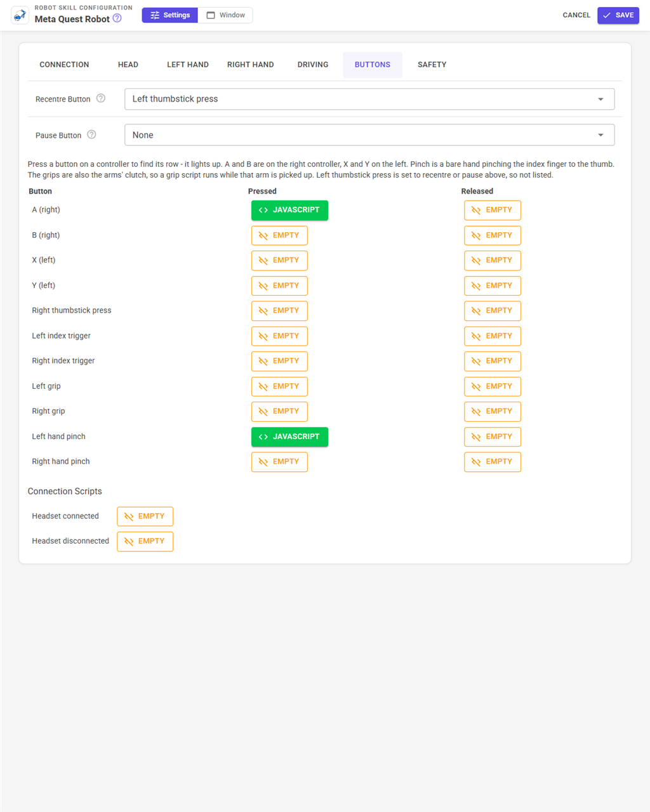Edit Left hand pinch pressed JavaScript script
The height and width of the screenshot is (812, 650).
289,436
